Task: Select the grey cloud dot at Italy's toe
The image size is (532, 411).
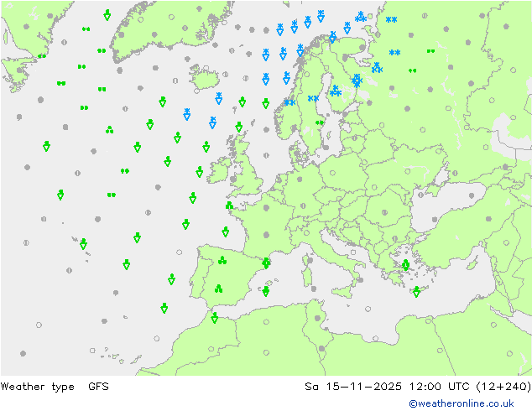Action: [x=361, y=280]
